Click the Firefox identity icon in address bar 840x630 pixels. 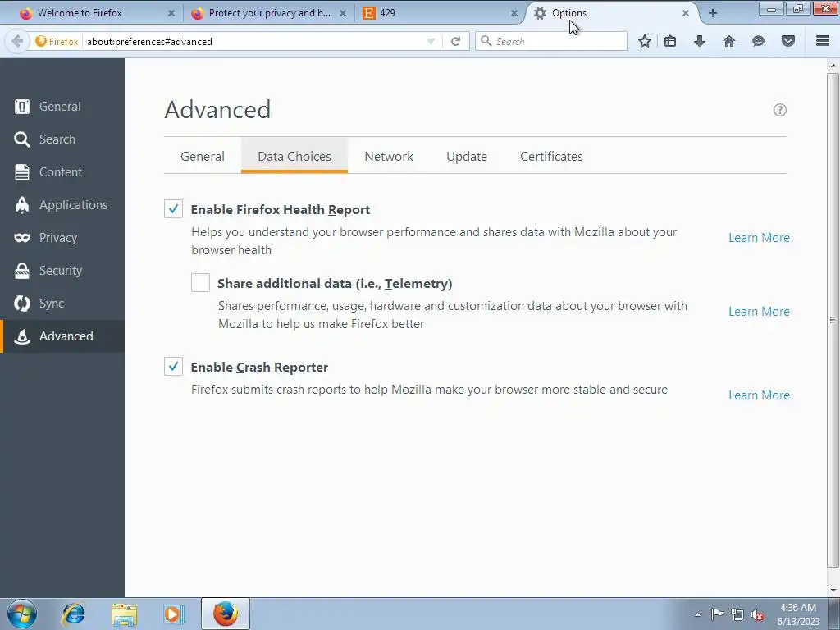pyautogui.click(x=57, y=41)
